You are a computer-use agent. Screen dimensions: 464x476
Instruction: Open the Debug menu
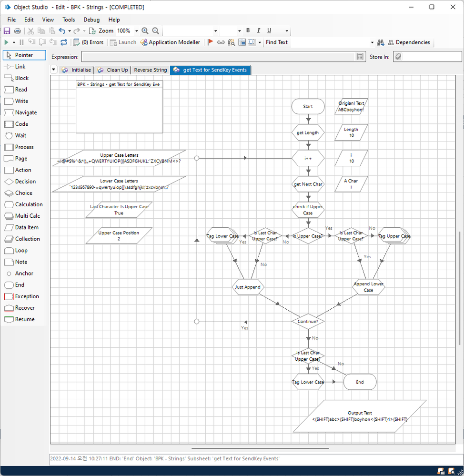(91, 20)
